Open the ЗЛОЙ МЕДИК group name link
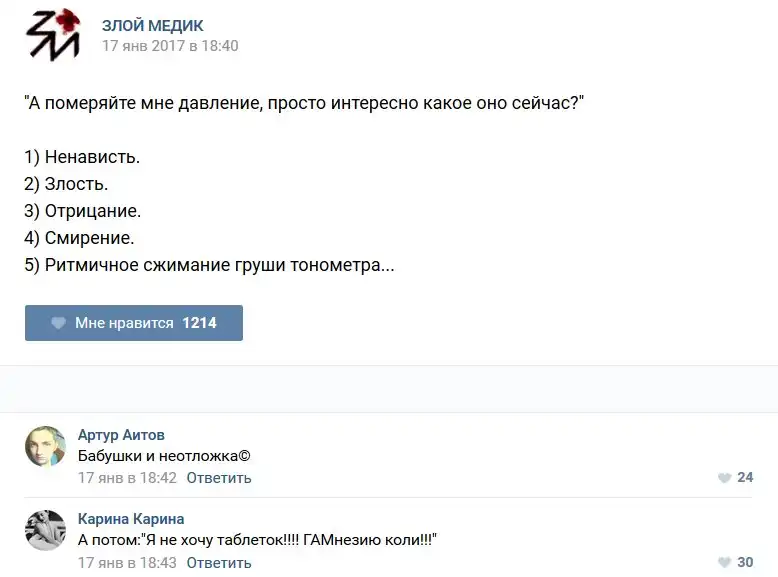This screenshot has width=778, height=577. (152, 25)
